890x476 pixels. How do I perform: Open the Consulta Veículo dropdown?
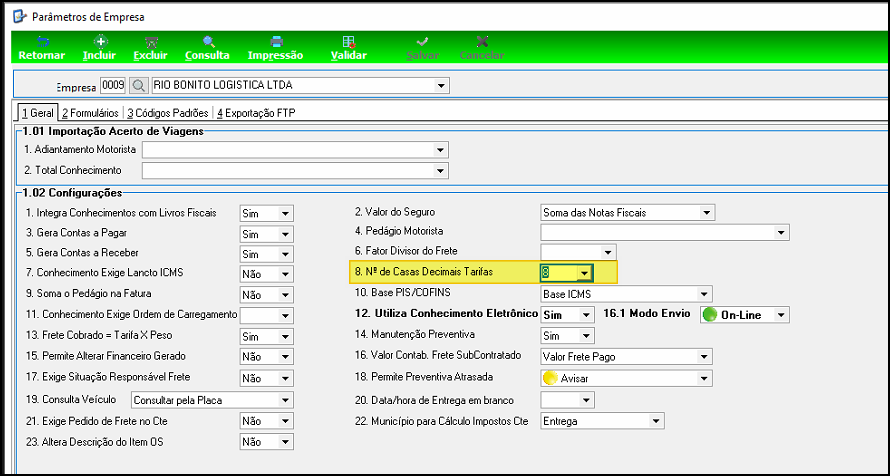coord(286,400)
